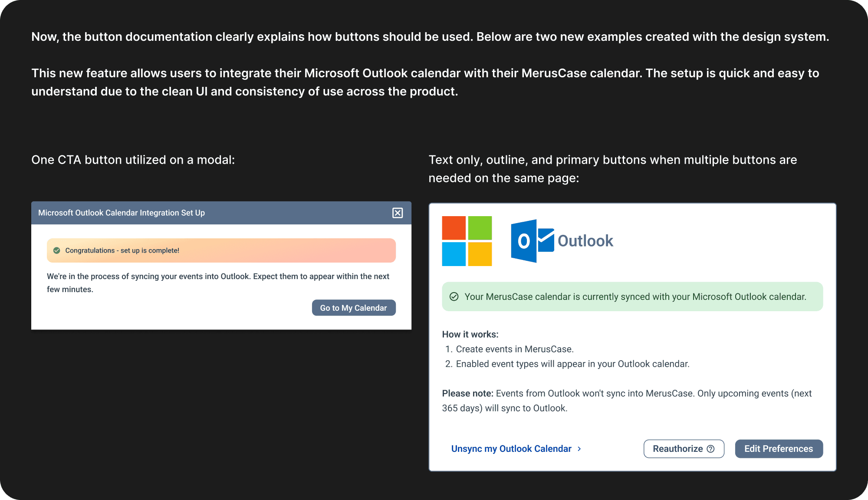The height and width of the screenshot is (500, 868).
Task: Click the Edit Preferences primary button
Action: tap(779, 449)
